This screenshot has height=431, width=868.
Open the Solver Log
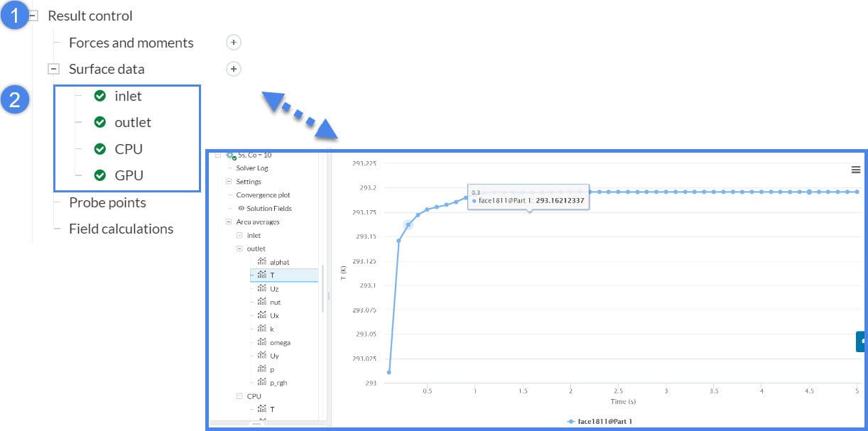click(x=251, y=168)
